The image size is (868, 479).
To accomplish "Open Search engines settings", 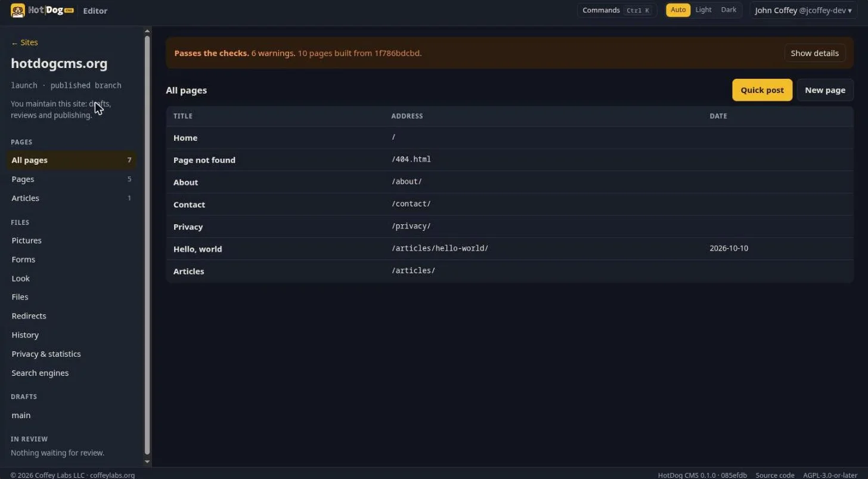I will point(71,373).
